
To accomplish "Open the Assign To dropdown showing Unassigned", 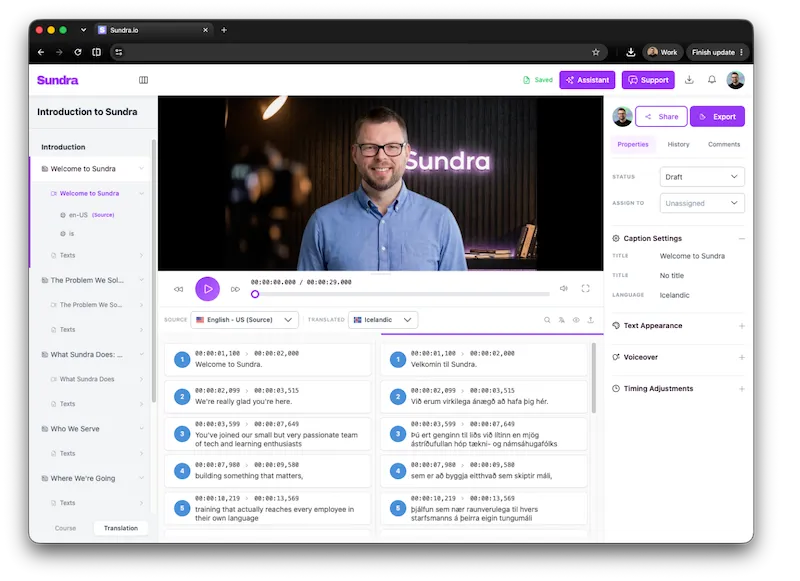I will 702,203.
